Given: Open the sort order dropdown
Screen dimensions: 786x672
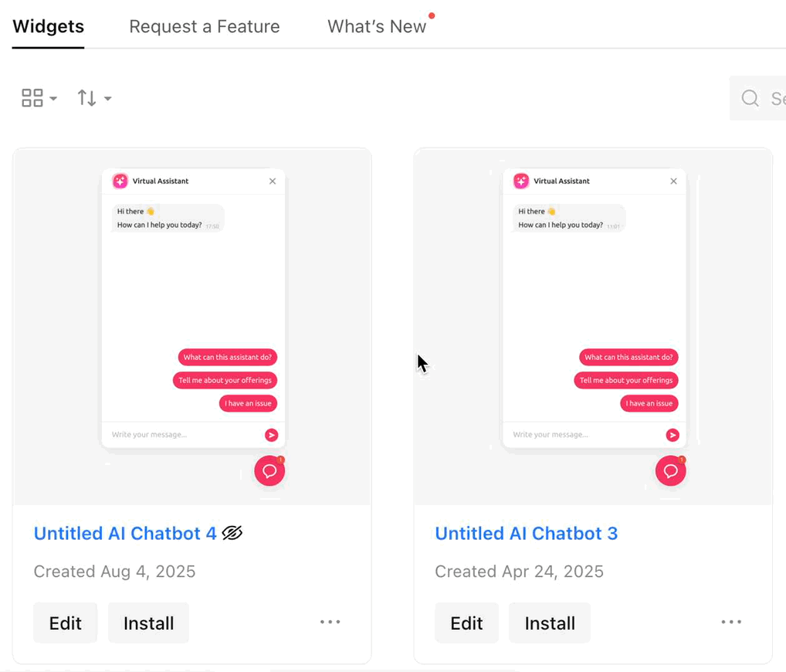Looking at the screenshot, I should pyautogui.click(x=94, y=98).
